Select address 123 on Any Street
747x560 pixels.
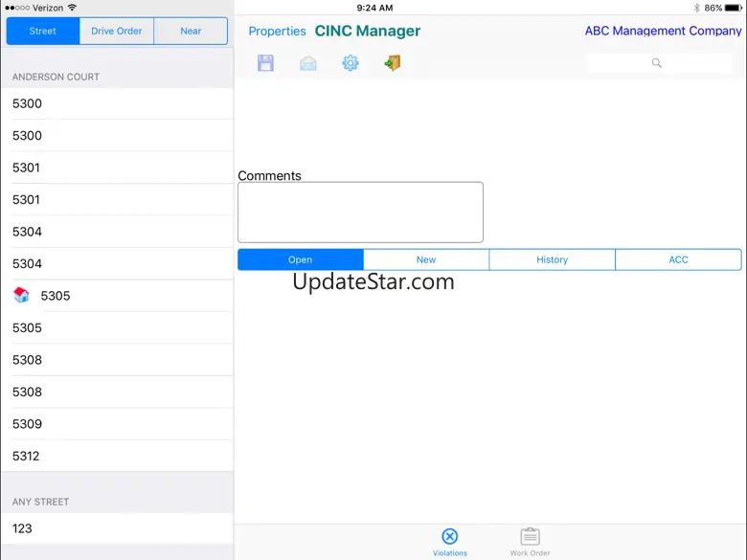pos(117,528)
